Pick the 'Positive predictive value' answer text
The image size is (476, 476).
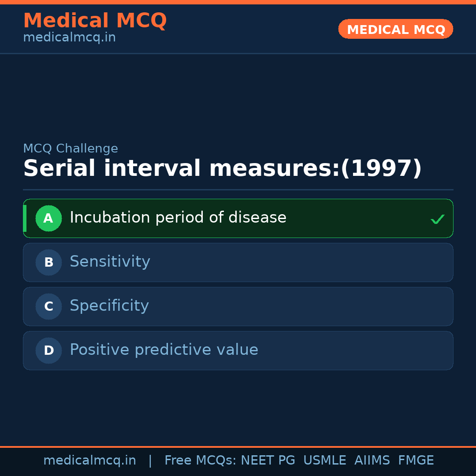164,350
